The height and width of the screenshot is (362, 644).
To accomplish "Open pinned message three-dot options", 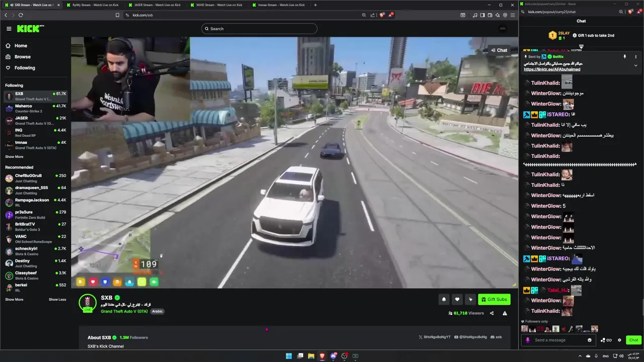I will (635, 57).
